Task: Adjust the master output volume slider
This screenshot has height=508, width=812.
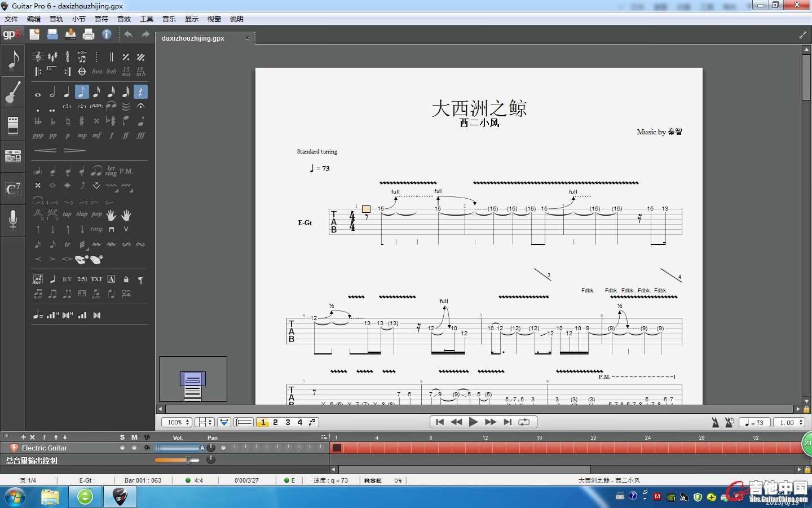Action: [x=177, y=460]
